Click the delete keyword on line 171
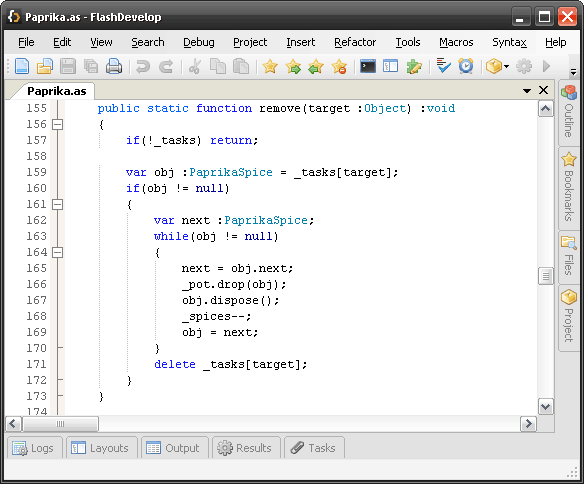The image size is (584, 484). click(x=175, y=364)
